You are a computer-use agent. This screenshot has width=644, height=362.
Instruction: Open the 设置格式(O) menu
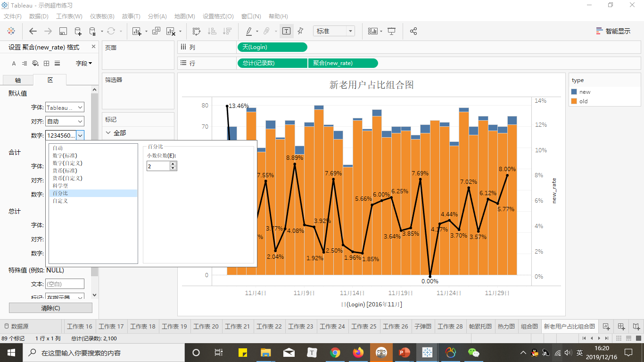pyautogui.click(x=218, y=16)
